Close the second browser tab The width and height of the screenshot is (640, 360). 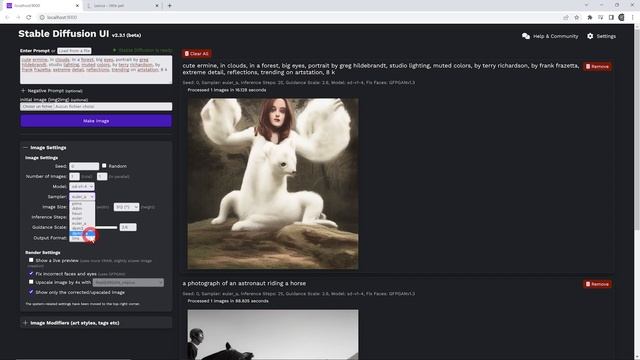click(x=157, y=6)
